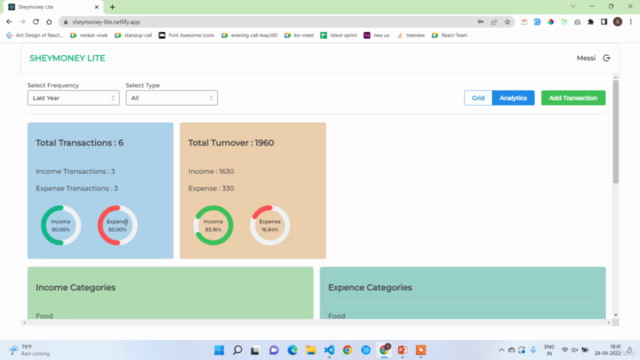The width and height of the screenshot is (640, 360).
Task: Open the Font Awesome Icons bookmark
Action: (187, 36)
